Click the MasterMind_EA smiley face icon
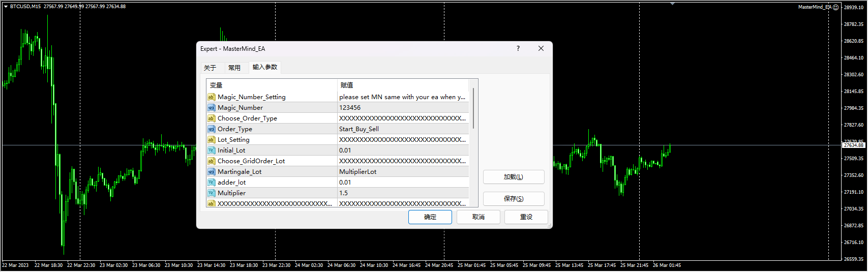This screenshot has width=868, height=272. [x=836, y=7]
